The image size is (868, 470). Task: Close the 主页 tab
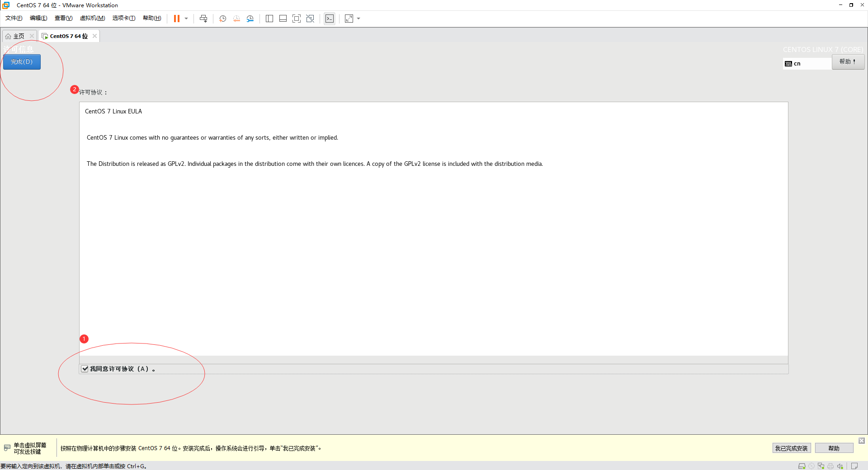(x=32, y=36)
